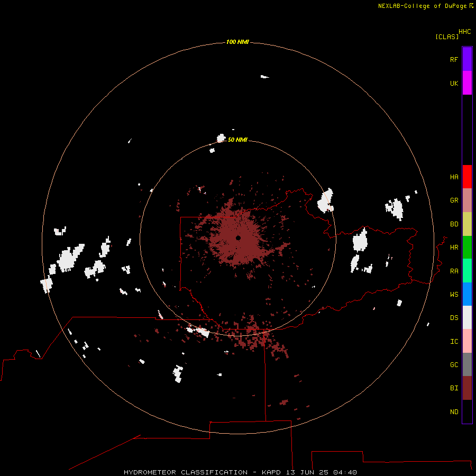
Task: Click the 100 NMI range ring label
Action: (x=237, y=42)
